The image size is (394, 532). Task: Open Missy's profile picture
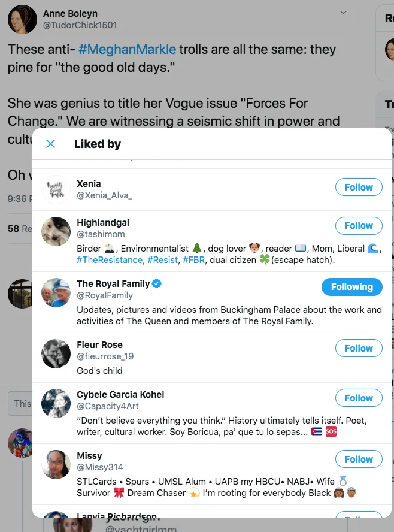56,464
